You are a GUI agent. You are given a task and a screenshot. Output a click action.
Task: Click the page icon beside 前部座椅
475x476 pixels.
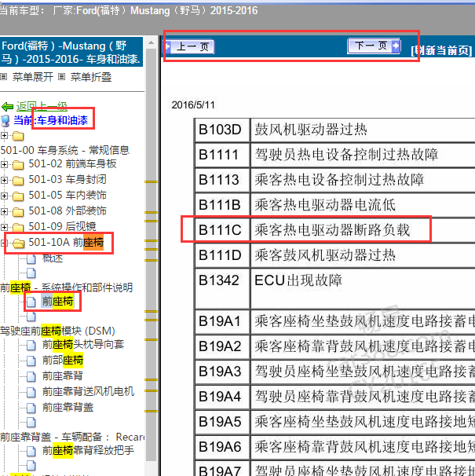(31, 361)
